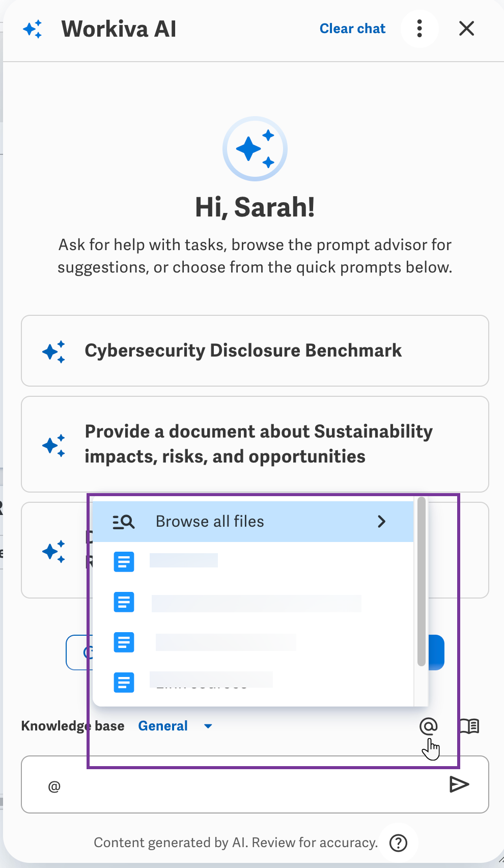The width and height of the screenshot is (504, 868).
Task: Click the large circular sparkle logo above greeting
Action: (x=255, y=149)
